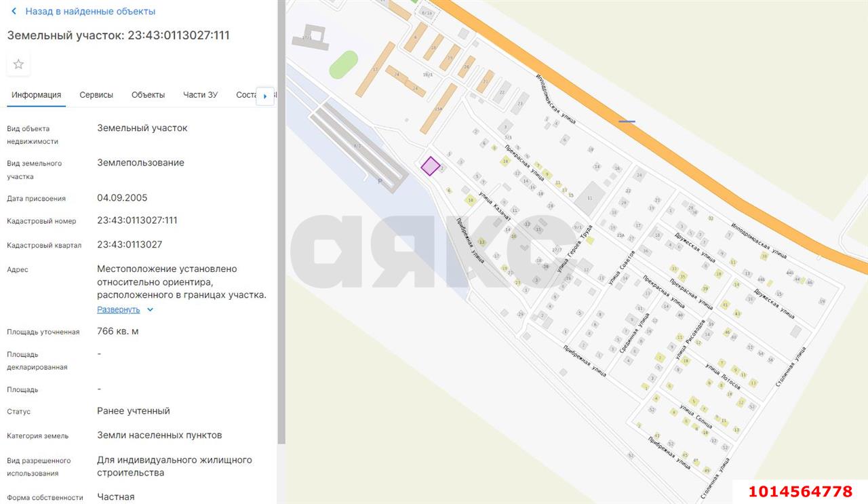Screen dimensions: 868x504
Task: Click the listing ID 1014564778
Action: tap(800, 491)
